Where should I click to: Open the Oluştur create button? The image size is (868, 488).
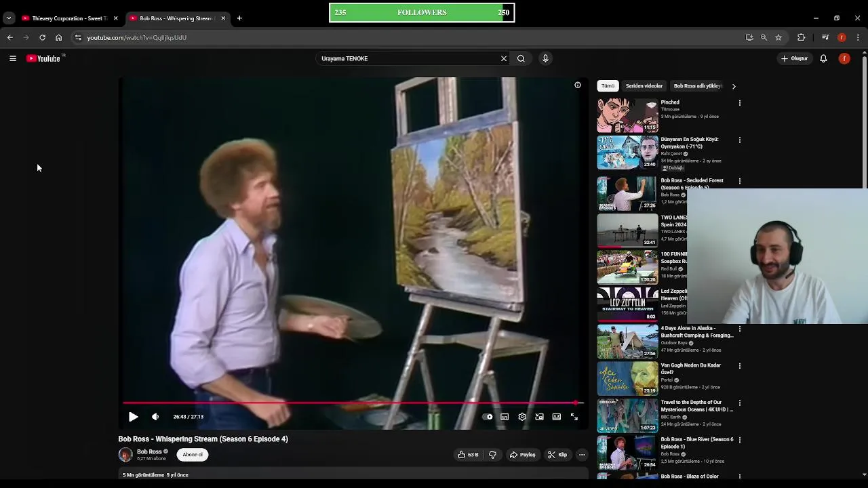(794, 58)
